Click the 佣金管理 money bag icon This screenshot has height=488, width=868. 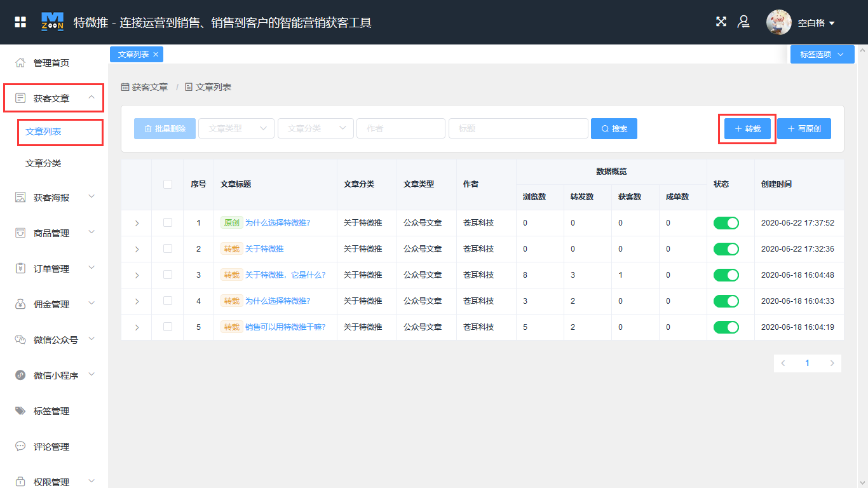pos(20,304)
